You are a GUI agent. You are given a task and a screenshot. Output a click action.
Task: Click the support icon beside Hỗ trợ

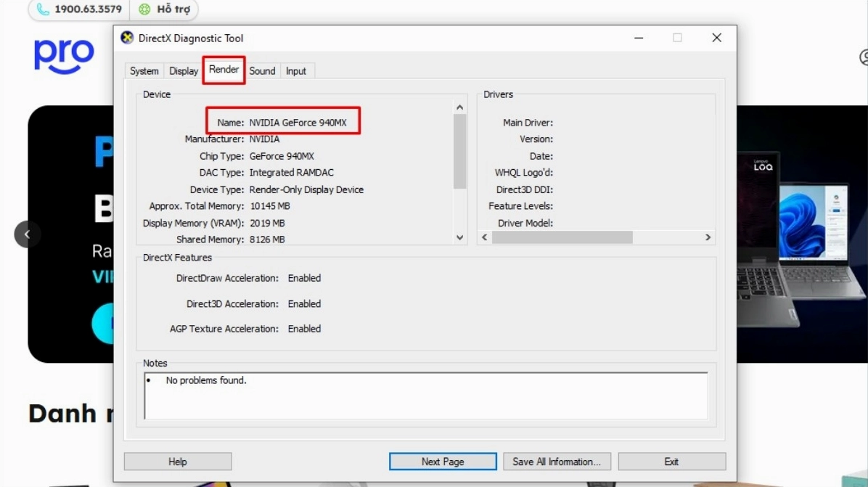(144, 9)
